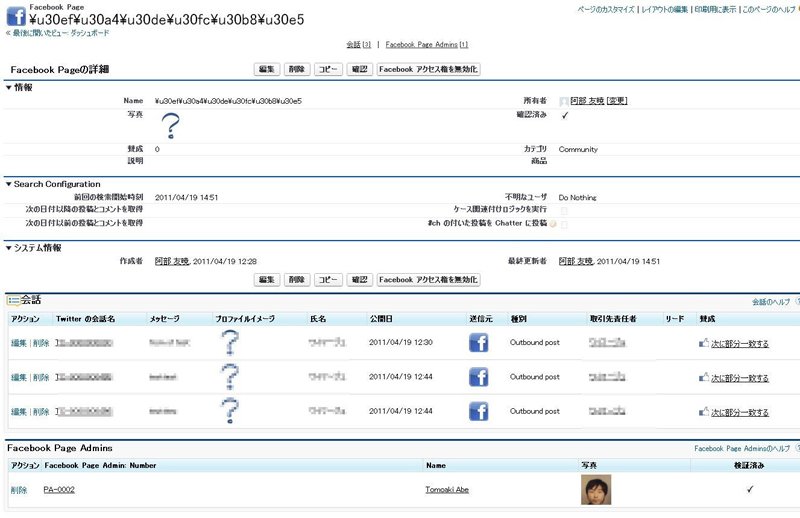Sort by the Twitter の会話名 column header
Viewport: 800px width, 518px height.
tap(85, 319)
